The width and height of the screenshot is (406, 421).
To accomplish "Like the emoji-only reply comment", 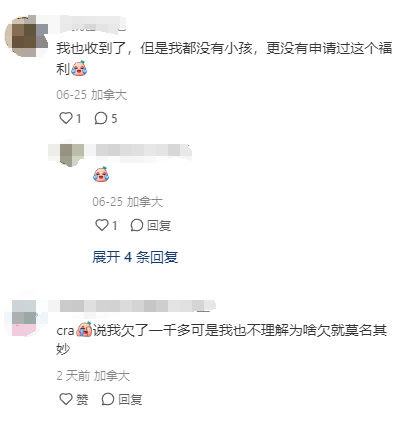I will click(x=102, y=225).
